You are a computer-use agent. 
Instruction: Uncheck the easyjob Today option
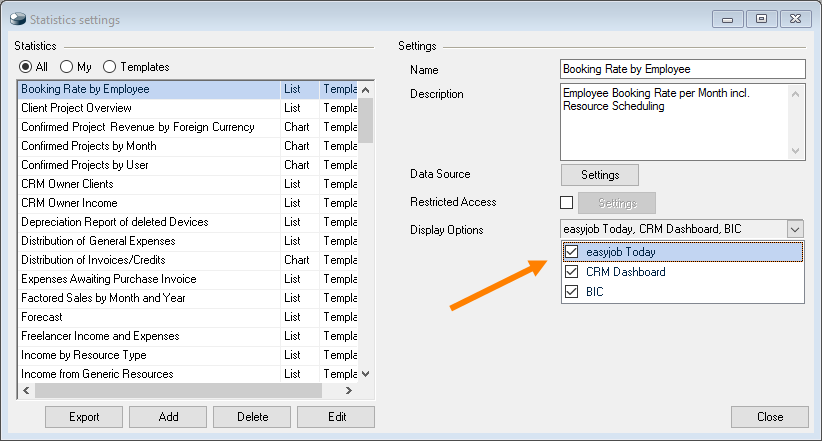tap(572, 252)
